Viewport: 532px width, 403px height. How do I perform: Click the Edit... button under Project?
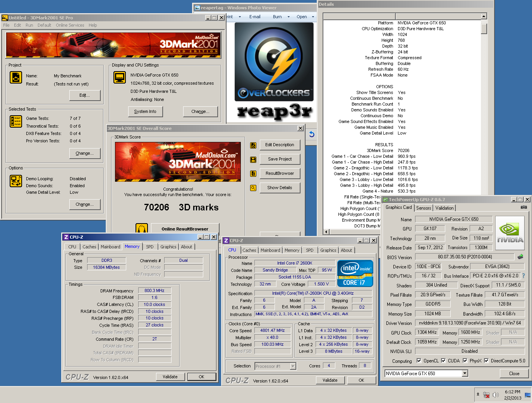[85, 96]
